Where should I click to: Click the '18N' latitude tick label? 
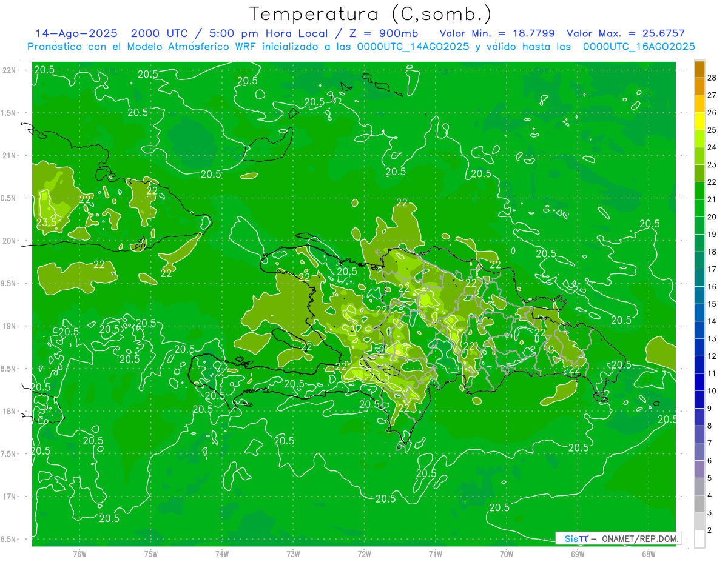[10, 412]
